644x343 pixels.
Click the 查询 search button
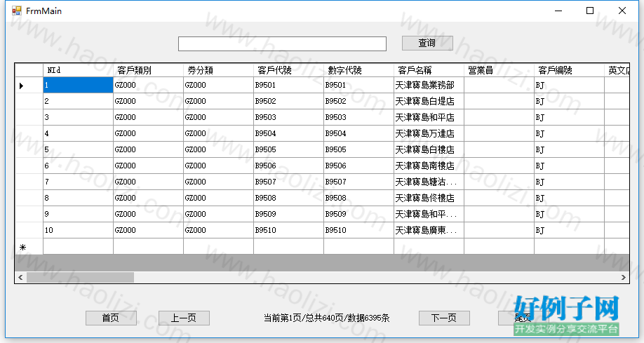[427, 43]
